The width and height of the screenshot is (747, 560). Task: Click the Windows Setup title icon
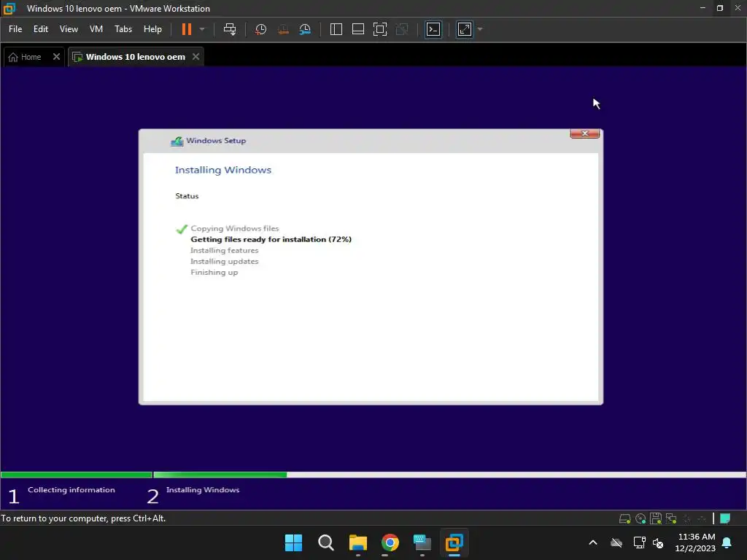click(x=177, y=141)
